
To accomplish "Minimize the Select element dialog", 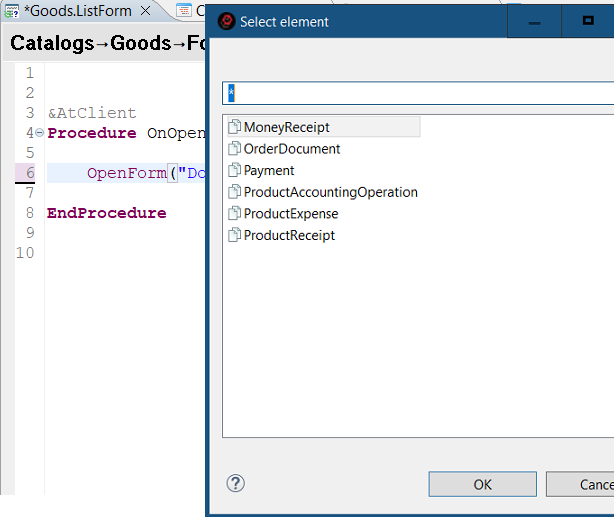I will coord(535,21).
